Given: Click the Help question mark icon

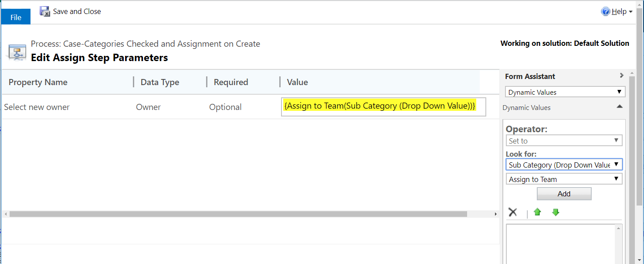Looking at the screenshot, I should (x=606, y=11).
